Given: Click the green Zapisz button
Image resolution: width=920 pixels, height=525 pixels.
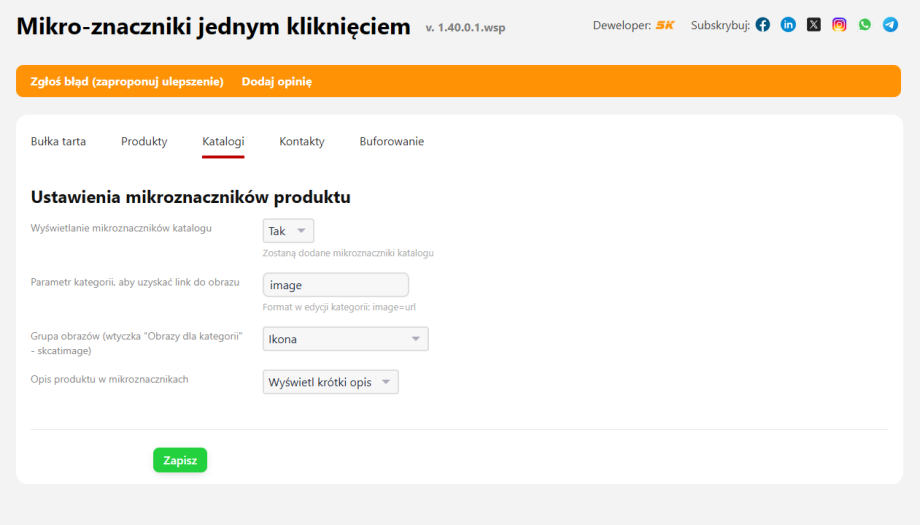Looking at the screenshot, I should 180,460.
